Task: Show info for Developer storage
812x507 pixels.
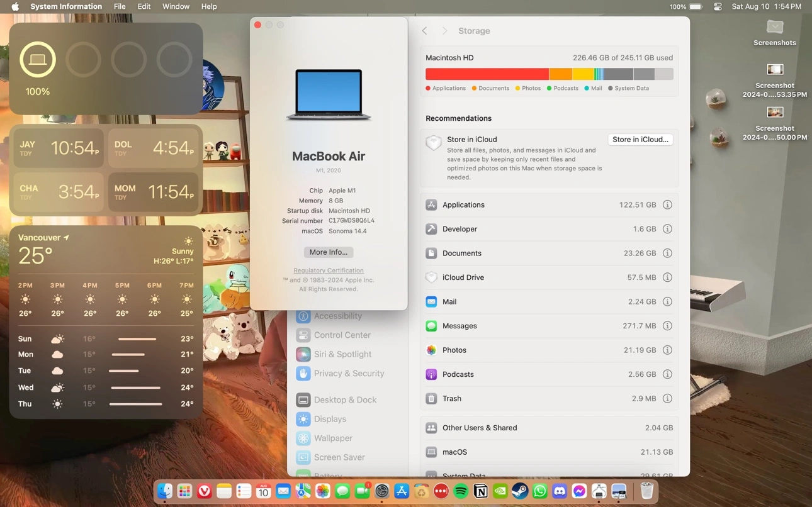Action: (667, 229)
